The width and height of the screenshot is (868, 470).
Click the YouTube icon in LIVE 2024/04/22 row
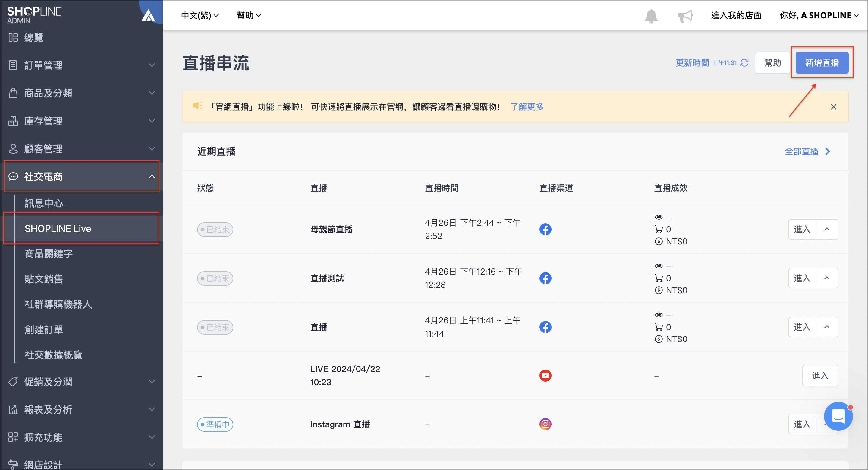coord(545,376)
